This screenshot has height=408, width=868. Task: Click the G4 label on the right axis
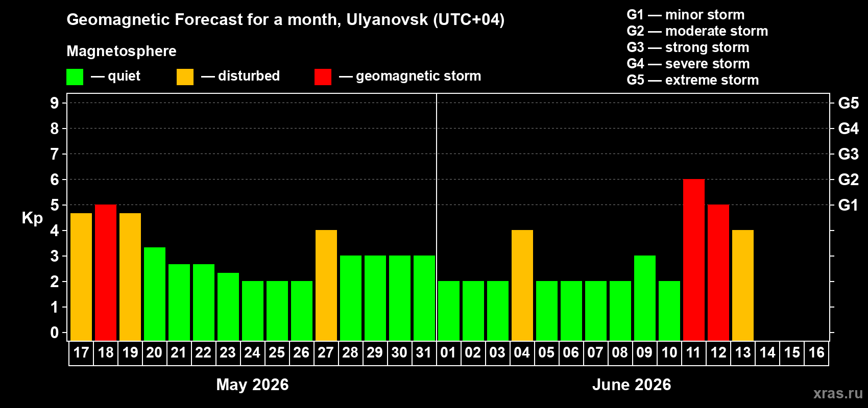pos(849,129)
